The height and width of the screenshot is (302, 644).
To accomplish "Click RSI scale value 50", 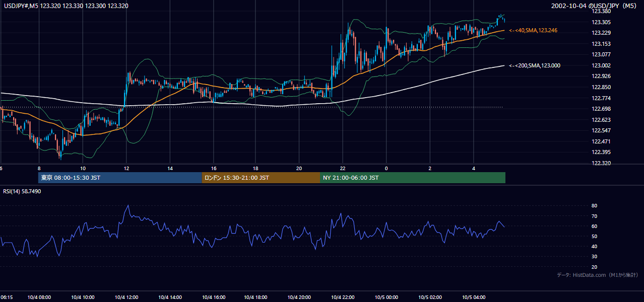I will tap(594, 236).
